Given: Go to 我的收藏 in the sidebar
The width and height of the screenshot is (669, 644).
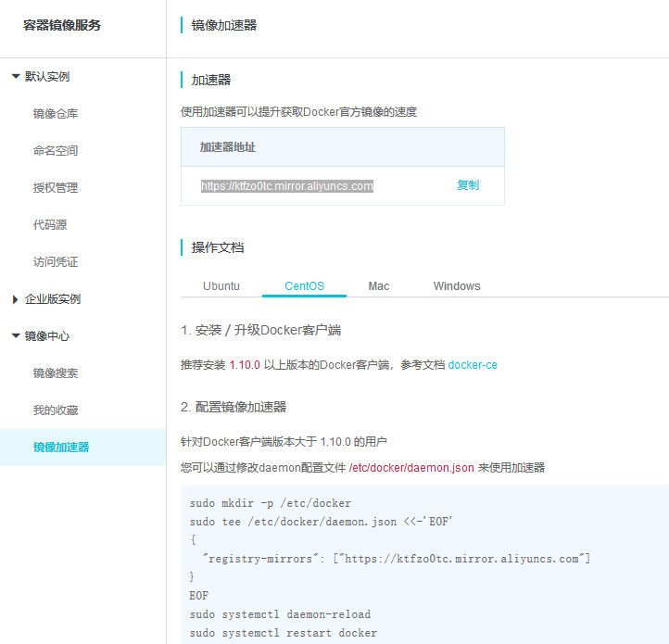Looking at the screenshot, I should pos(56,410).
